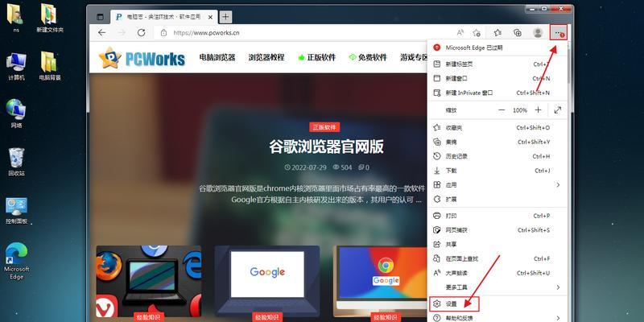Image resolution: width=644 pixels, height=322 pixels.
Task: Select the Microsoft Edge desktop shortcut
Action: [x=16, y=261]
